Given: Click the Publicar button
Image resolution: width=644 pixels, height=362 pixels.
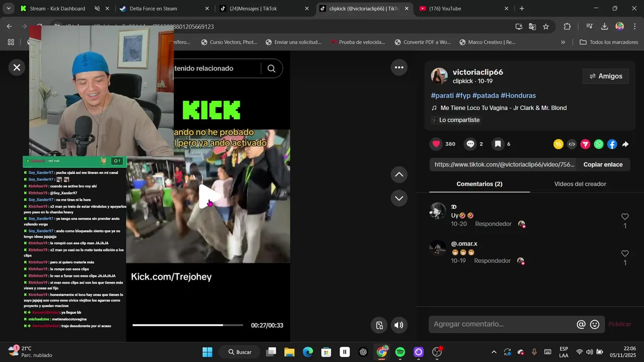Looking at the screenshot, I should [620, 324].
